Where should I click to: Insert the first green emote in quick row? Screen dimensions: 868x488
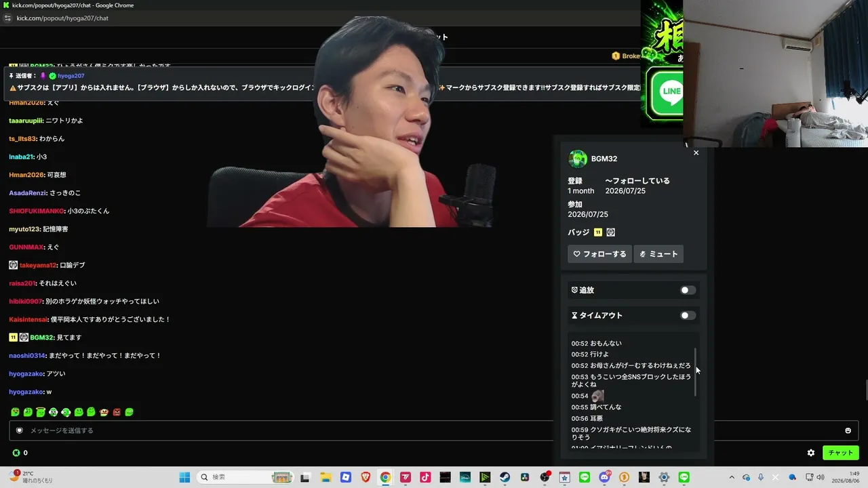[x=16, y=412]
